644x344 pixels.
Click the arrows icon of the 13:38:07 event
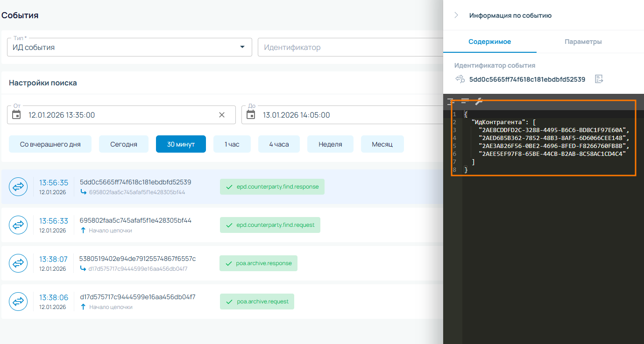tap(18, 263)
